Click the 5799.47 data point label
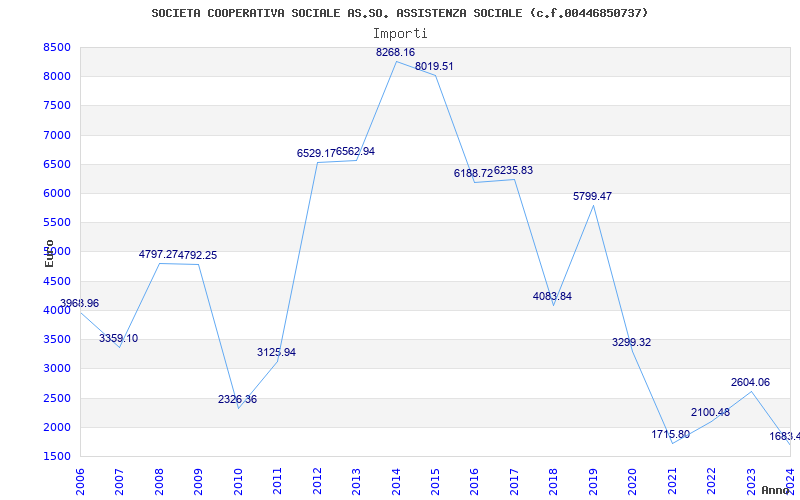 point(592,196)
